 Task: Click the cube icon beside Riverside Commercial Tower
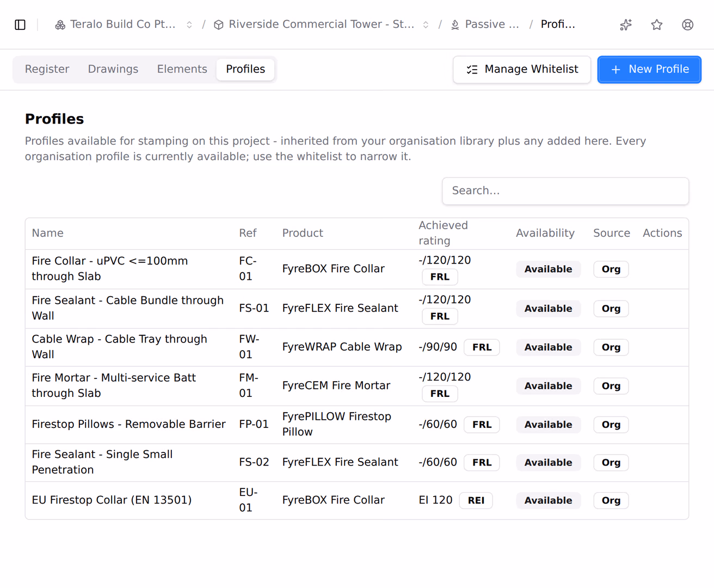[219, 25]
